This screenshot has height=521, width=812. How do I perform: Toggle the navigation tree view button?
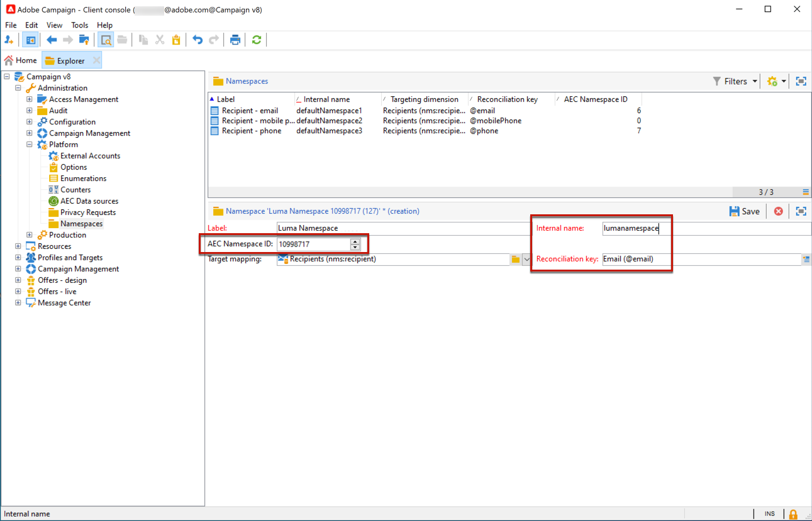click(30, 40)
